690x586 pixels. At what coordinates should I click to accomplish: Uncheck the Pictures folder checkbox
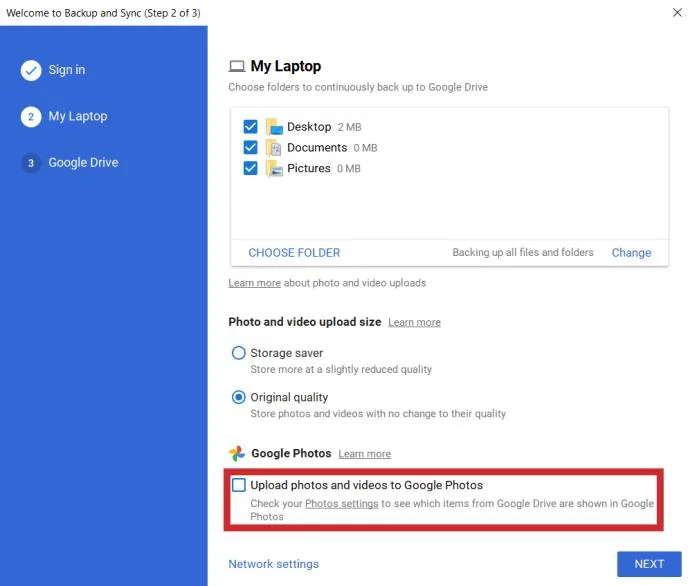tap(250, 168)
